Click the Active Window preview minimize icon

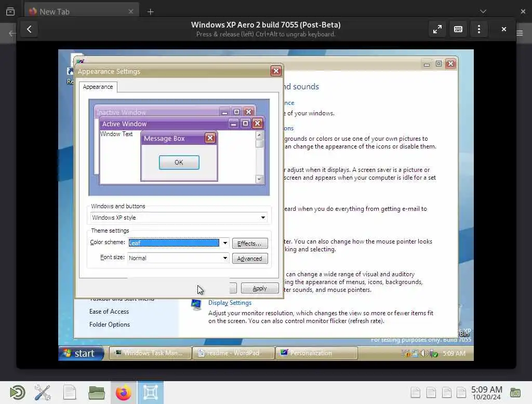point(233,124)
